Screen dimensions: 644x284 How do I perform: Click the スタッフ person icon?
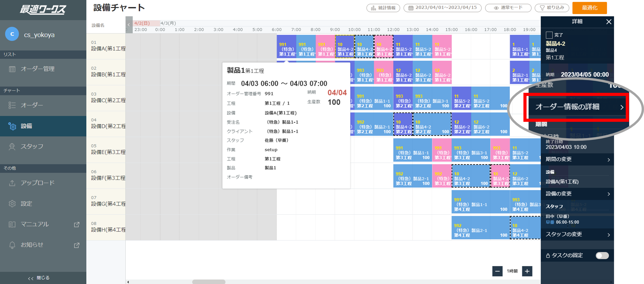click(12, 146)
